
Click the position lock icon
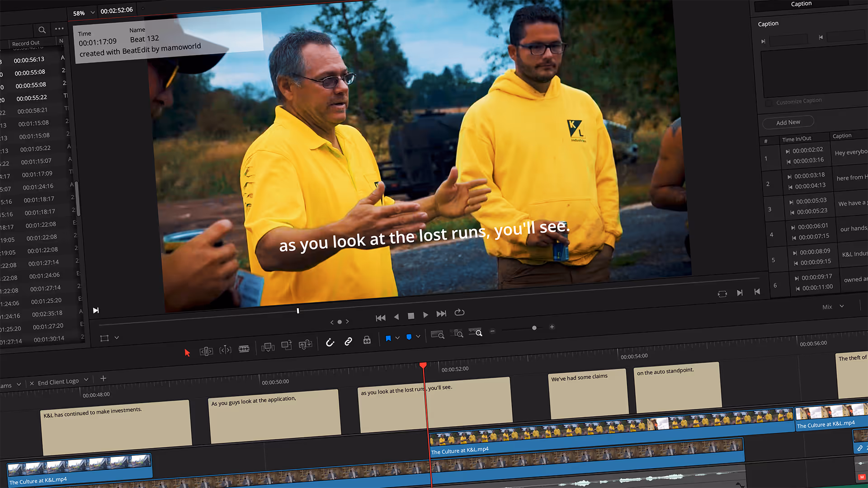tap(367, 340)
